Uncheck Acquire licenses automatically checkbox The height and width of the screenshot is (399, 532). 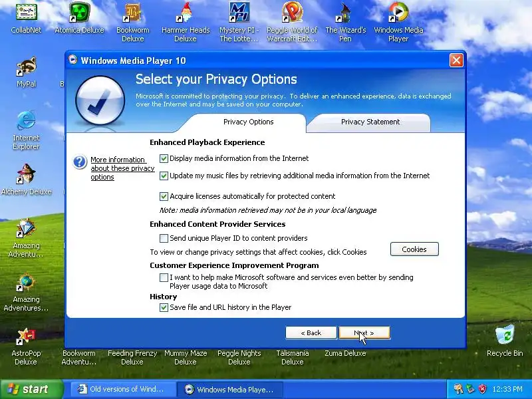click(x=164, y=196)
